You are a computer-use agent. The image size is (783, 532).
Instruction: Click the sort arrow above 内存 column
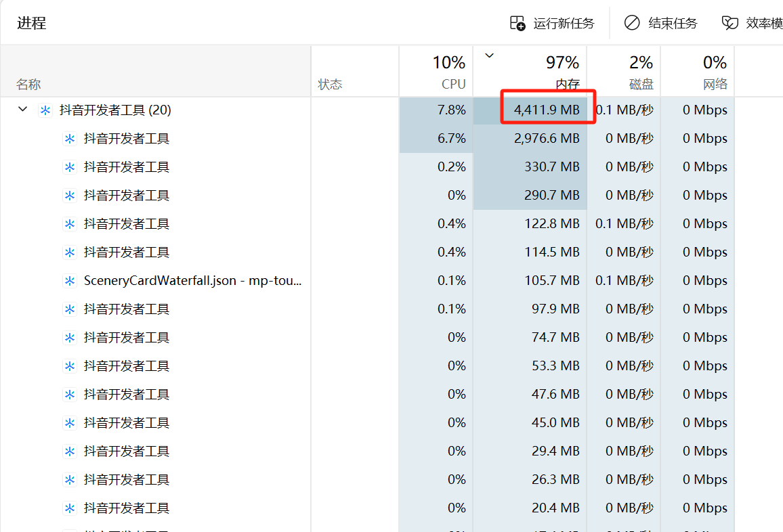click(490, 56)
